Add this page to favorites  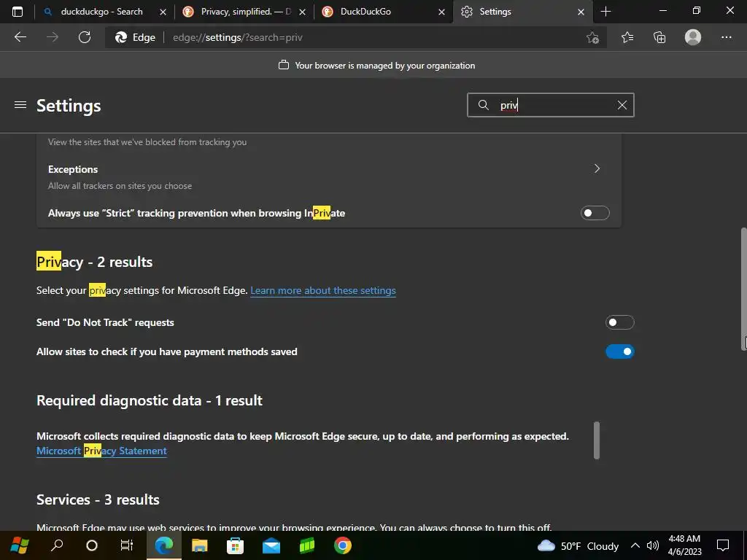coord(592,37)
